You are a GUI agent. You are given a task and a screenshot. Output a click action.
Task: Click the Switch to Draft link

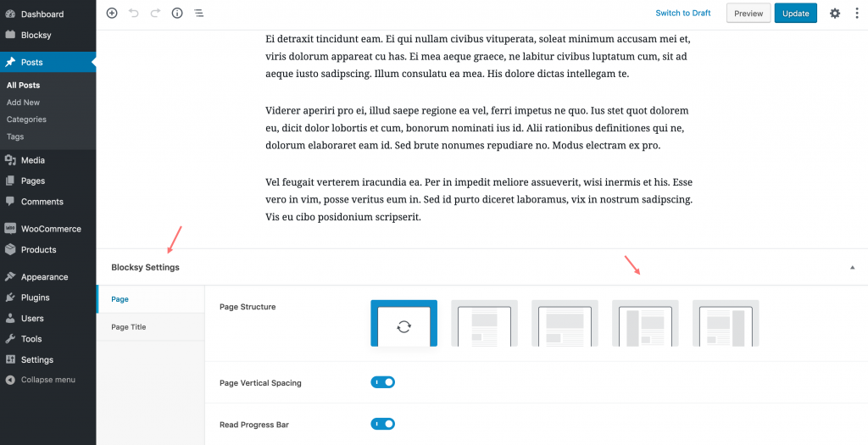[683, 13]
